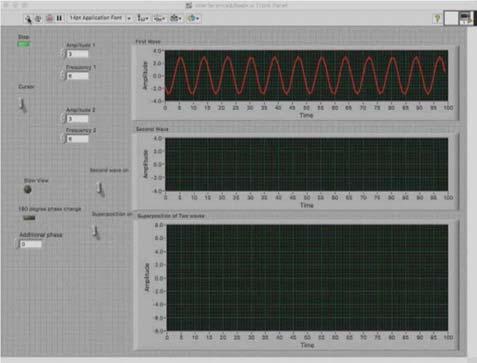
Task: Click the green Stop button
Action: pos(24,44)
